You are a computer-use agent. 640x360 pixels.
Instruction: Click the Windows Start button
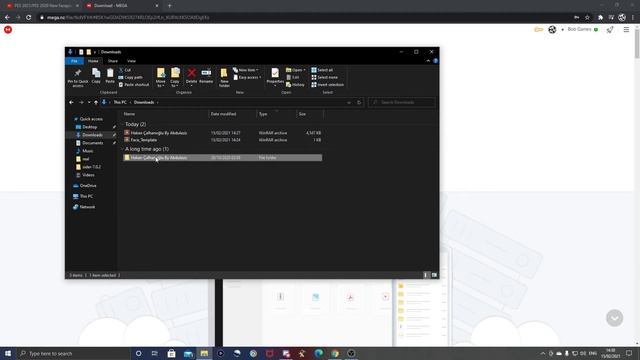(x=8, y=353)
